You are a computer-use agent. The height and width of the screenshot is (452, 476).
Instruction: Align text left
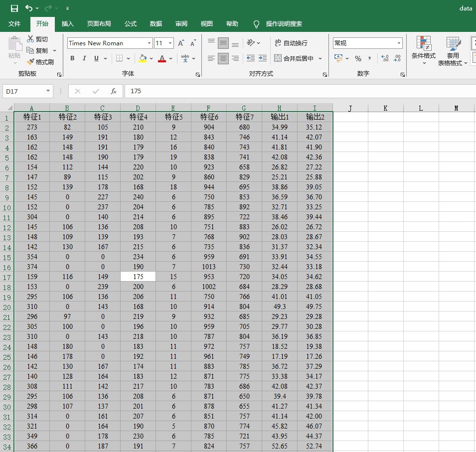click(x=211, y=58)
